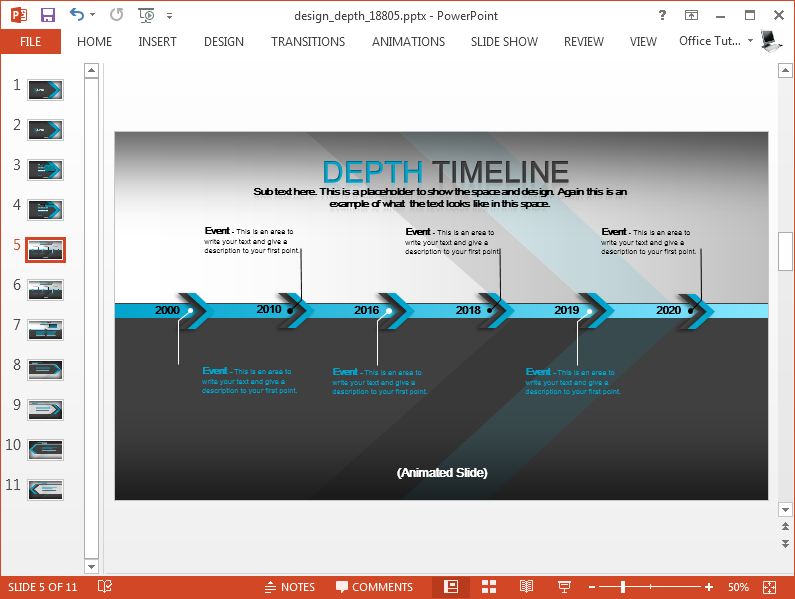The image size is (795, 599).
Task: Select slide 8 thumbnail
Action: tap(45, 370)
